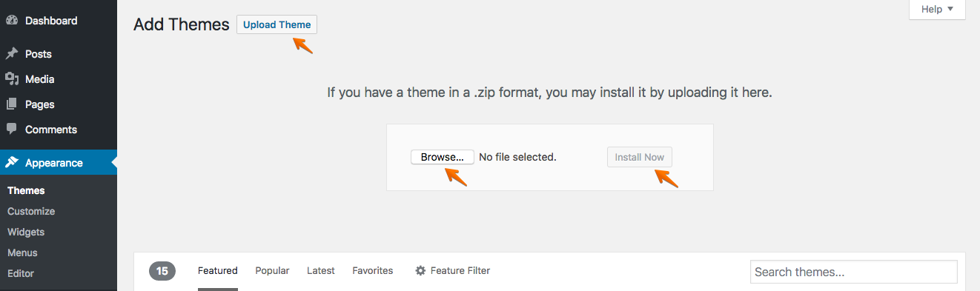The width and height of the screenshot is (980, 291).
Task: Click Browse to choose a file
Action: click(x=443, y=157)
